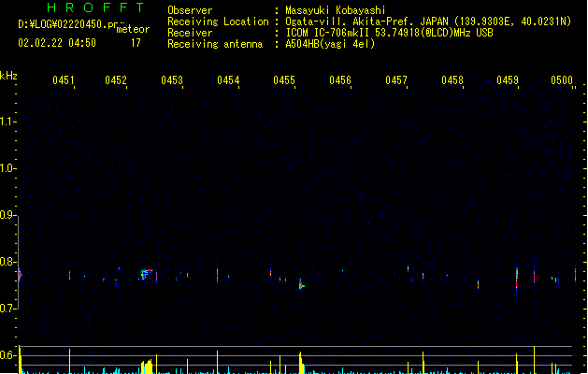
Task: Click the wide yellow intensity peak after 0452
Action: pyautogui.click(x=147, y=367)
